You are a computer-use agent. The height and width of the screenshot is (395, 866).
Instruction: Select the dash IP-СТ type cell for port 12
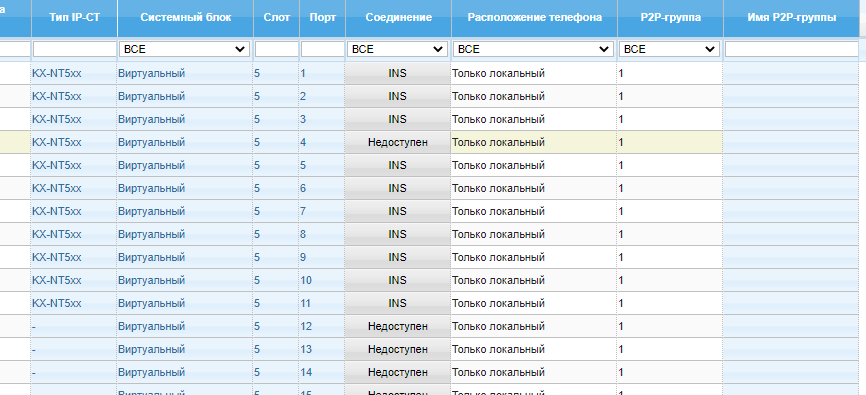[74, 326]
